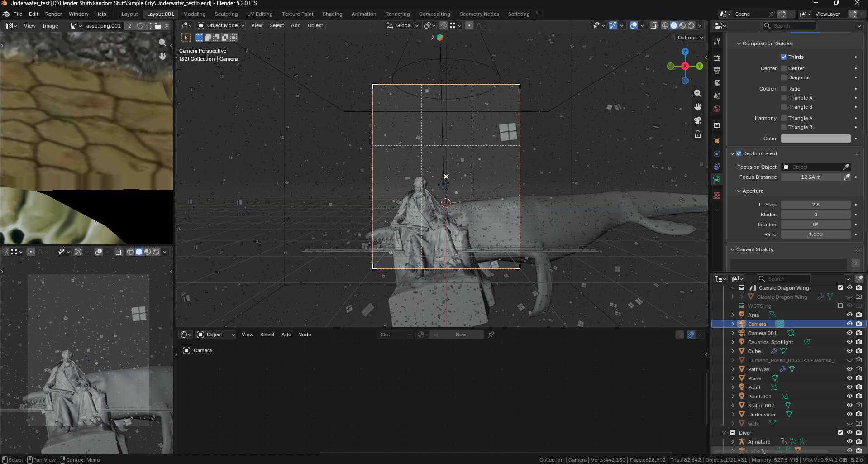Click the New material button
Screen dimensions: 868x464
(x=461, y=335)
